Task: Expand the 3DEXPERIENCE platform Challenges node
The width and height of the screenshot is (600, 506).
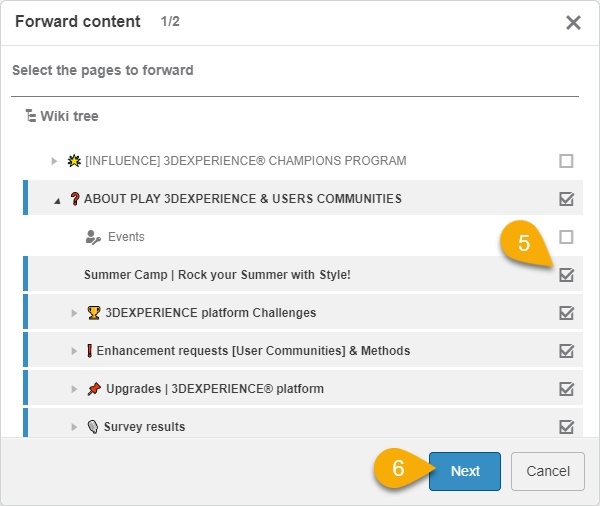Action: point(74,313)
